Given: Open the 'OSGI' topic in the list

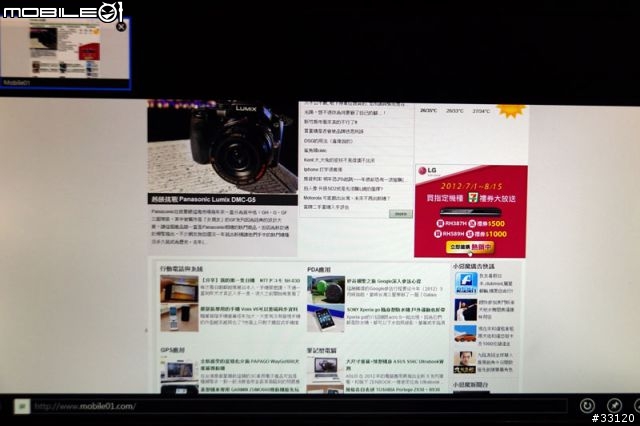Looking at the screenshot, I should [328, 141].
